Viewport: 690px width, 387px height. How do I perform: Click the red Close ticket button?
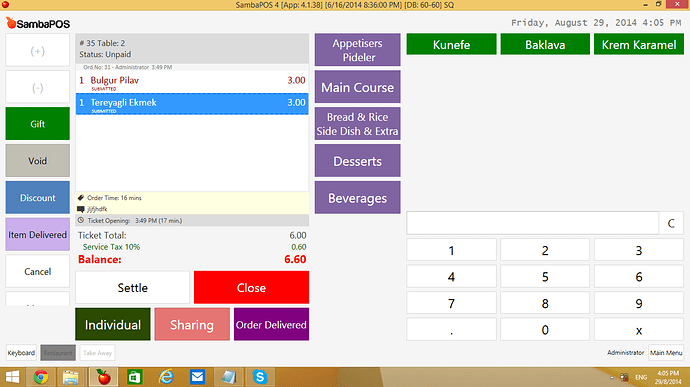[251, 287]
